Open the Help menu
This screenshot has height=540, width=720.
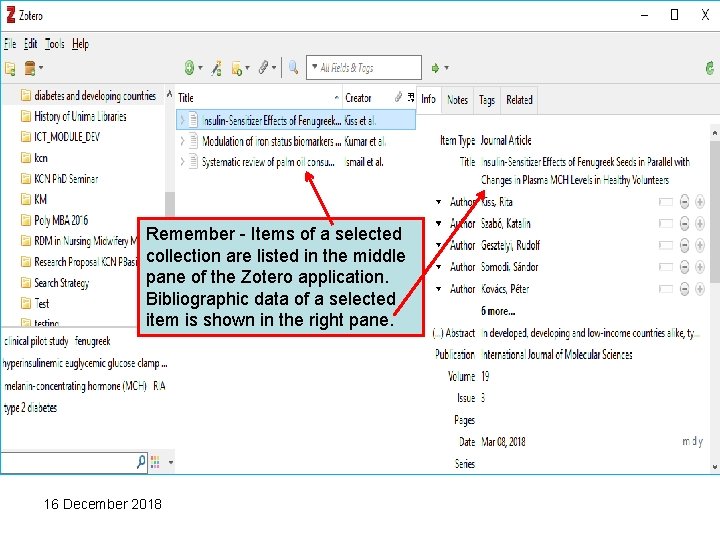coord(80,44)
